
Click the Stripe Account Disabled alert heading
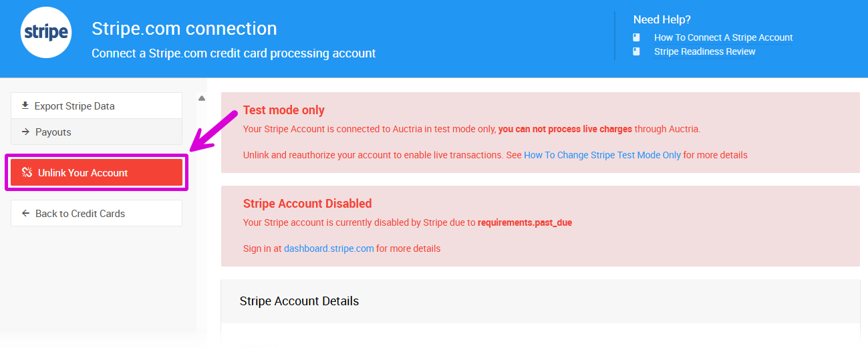coord(307,204)
